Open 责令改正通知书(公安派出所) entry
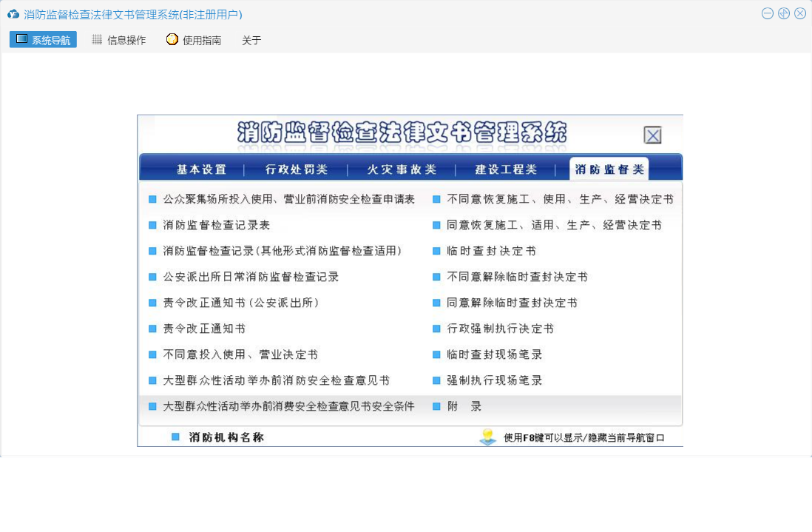 231,303
